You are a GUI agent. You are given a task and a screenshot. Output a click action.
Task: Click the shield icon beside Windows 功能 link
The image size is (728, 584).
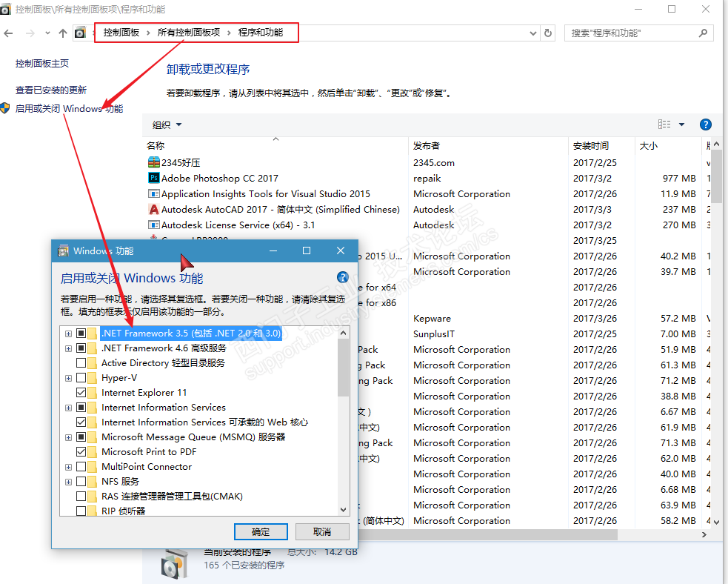5,108
